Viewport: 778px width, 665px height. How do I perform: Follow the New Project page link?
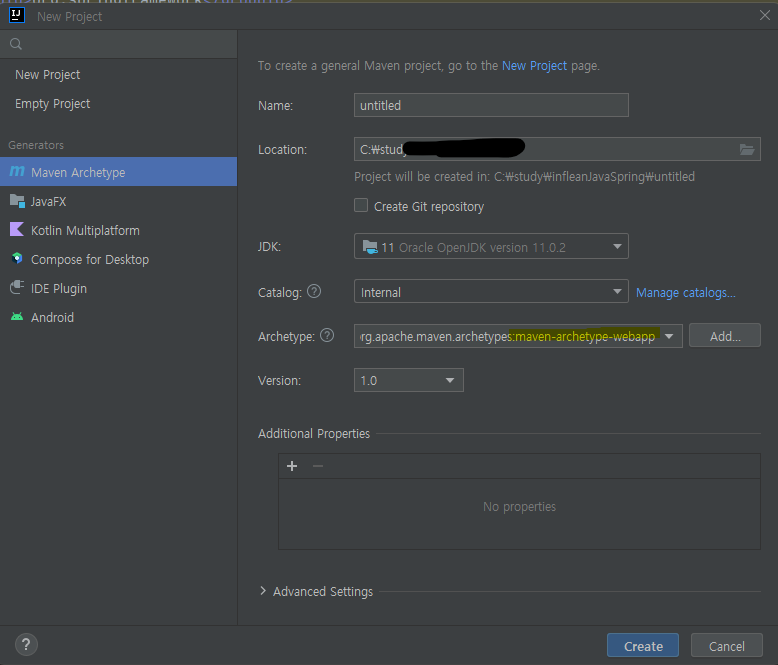point(534,66)
